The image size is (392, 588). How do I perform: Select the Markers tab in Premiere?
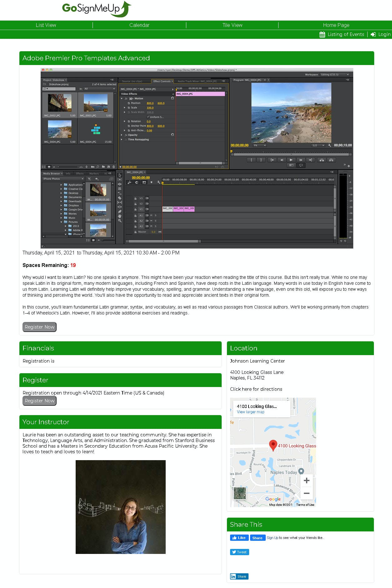pos(94,173)
